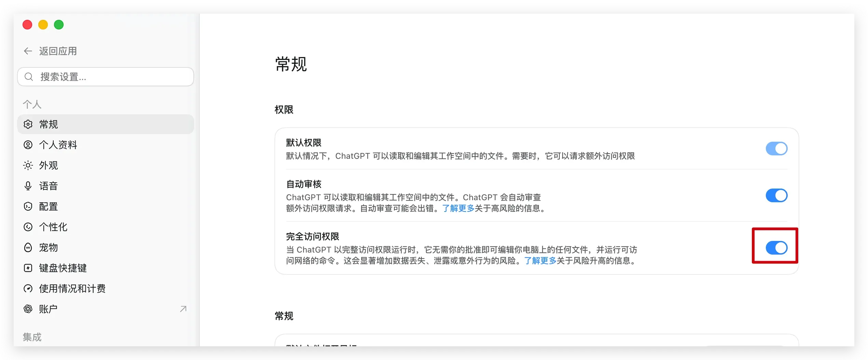The width and height of the screenshot is (868, 360).
Task: Click the microphone icon next to 语音
Action: click(x=28, y=186)
